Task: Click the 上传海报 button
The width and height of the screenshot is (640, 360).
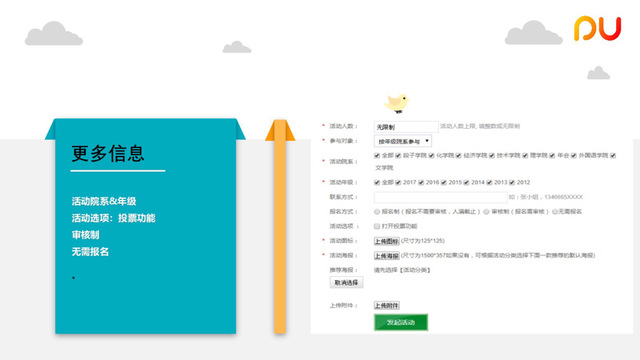Action: tap(386, 256)
